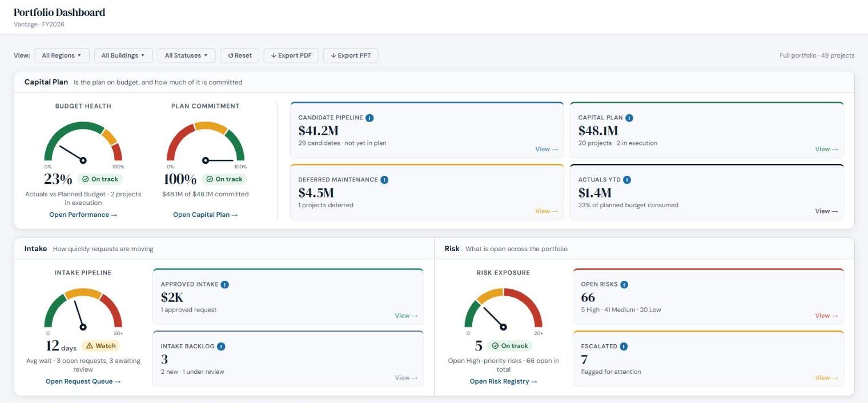This screenshot has width=868, height=403.
Task: Export dashboard as PPT
Action: [x=351, y=55]
